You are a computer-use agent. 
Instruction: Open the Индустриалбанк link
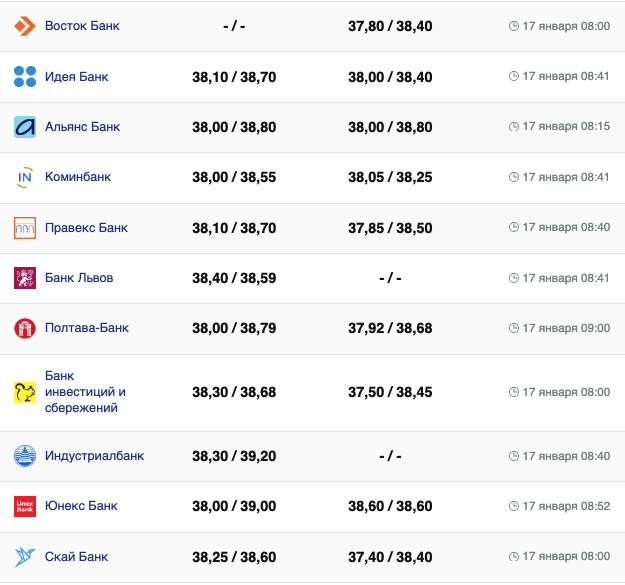[x=94, y=456]
